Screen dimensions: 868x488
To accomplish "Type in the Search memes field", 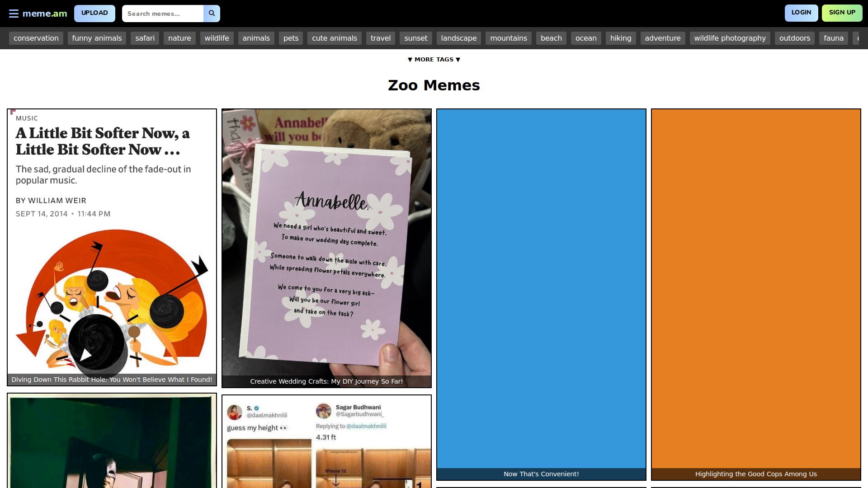I will point(163,14).
